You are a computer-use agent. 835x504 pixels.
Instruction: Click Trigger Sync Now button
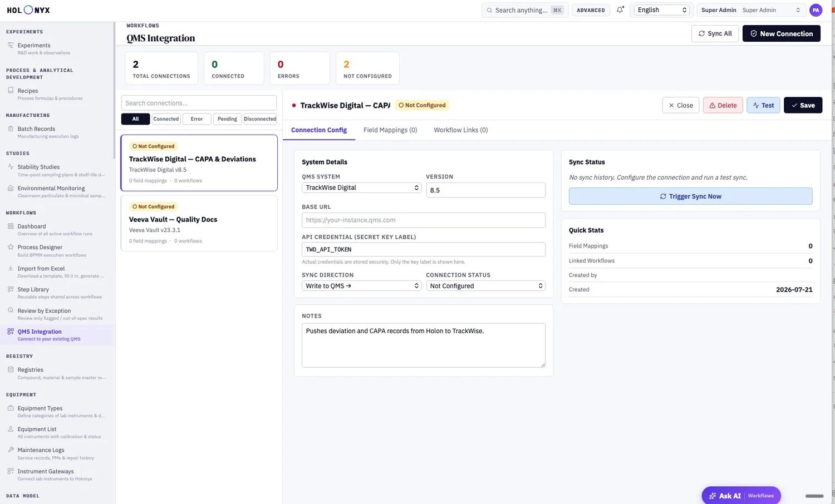[690, 196]
